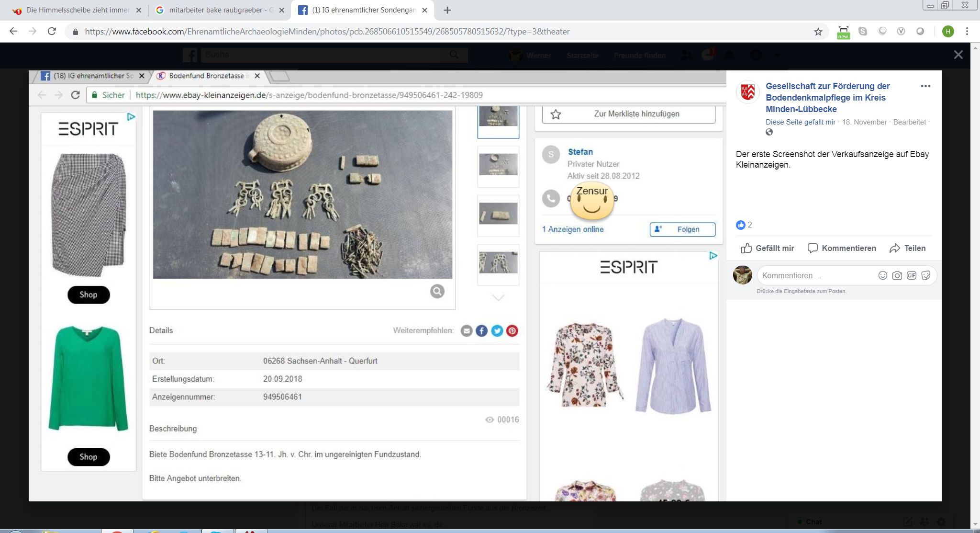Insert an emoji in comment field

(882, 275)
